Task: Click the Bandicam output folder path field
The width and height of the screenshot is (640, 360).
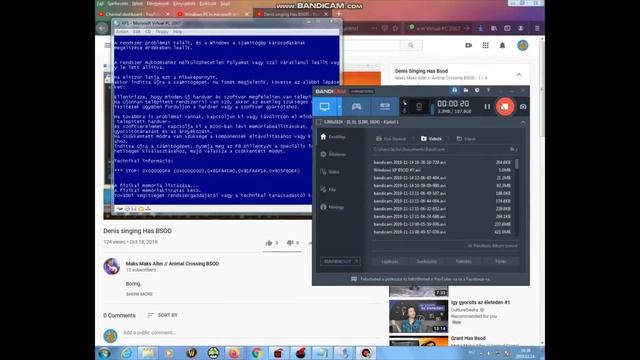Action: pos(440,149)
